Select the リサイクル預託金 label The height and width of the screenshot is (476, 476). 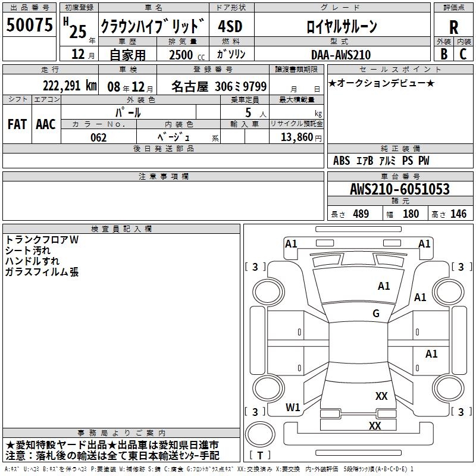click(x=296, y=124)
